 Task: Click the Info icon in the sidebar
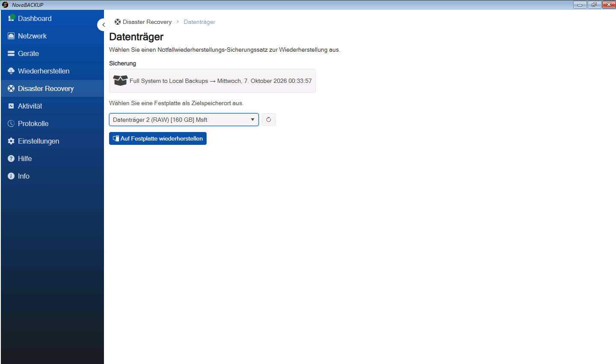click(x=11, y=176)
